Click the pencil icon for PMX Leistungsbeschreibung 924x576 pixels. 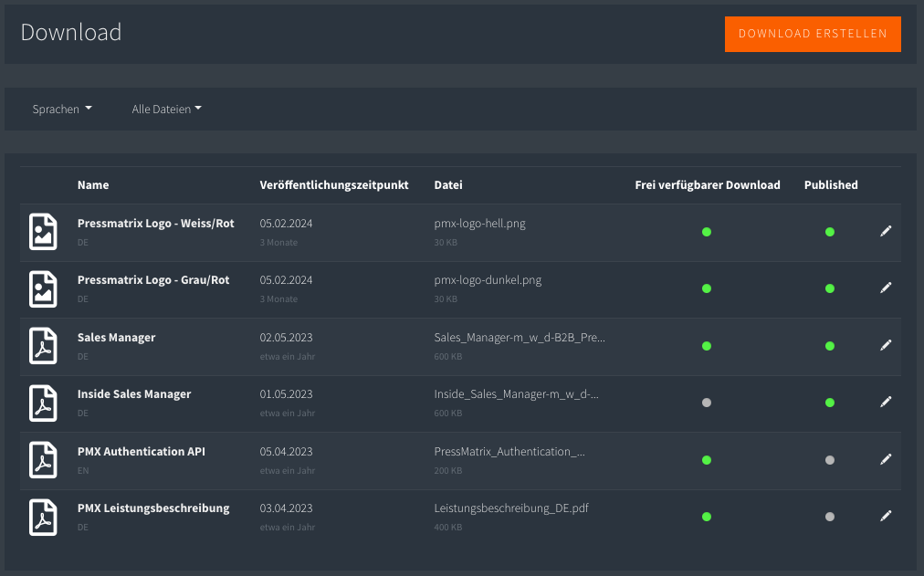[x=886, y=517]
